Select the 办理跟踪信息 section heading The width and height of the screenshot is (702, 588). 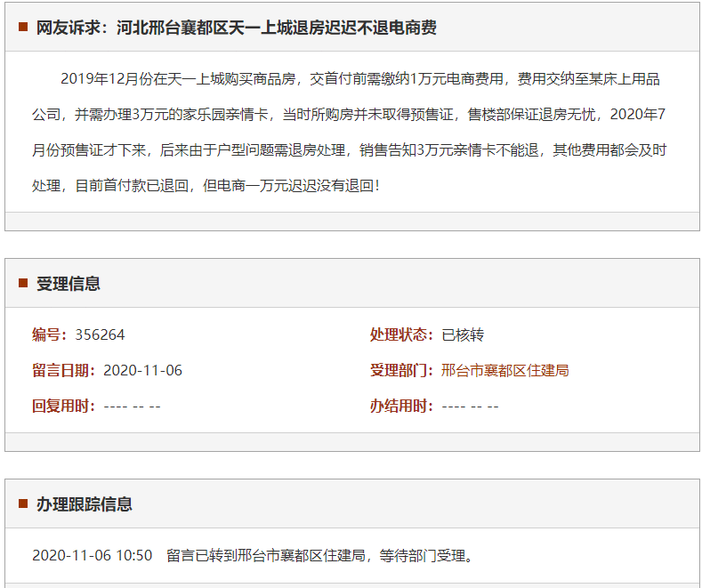(85, 504)
